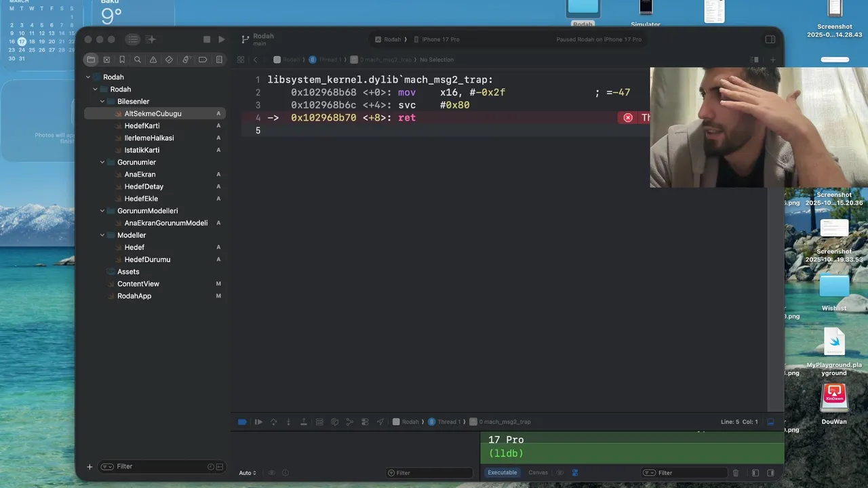This screenshot has width=868, height=488.
Task: Open the related items grid icon
Action: coord(241,60)
